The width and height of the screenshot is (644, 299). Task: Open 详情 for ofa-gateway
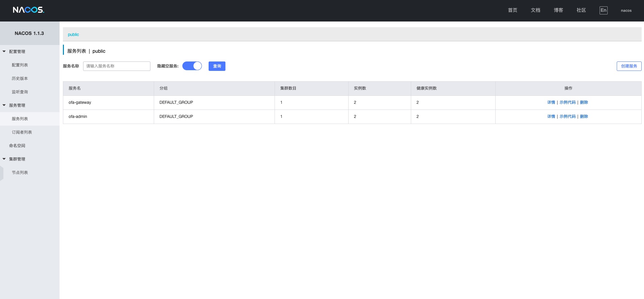pyautogui.click(x=551, y=102)
